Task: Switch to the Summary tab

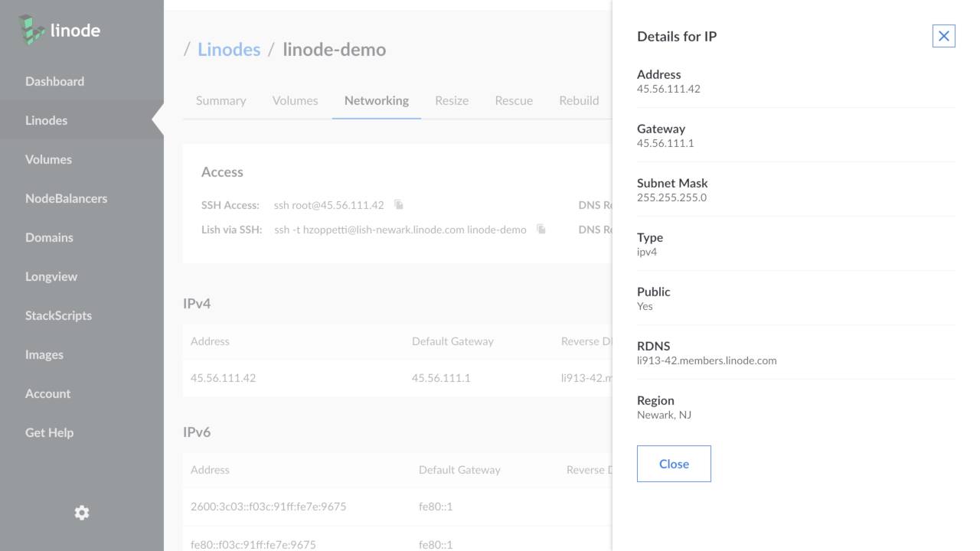Action: click(220, 100)
